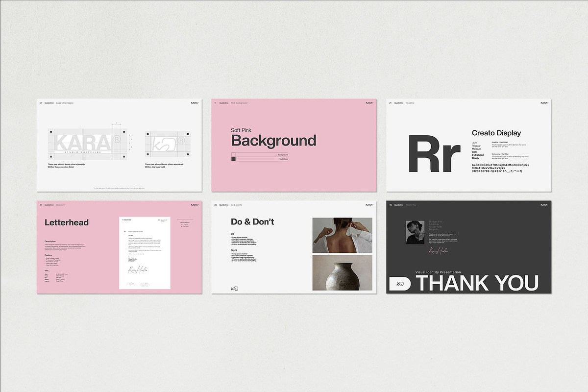Click the 'Regular' font weight label
This screenshot has width=588, height=392.
tap(476, 146)
